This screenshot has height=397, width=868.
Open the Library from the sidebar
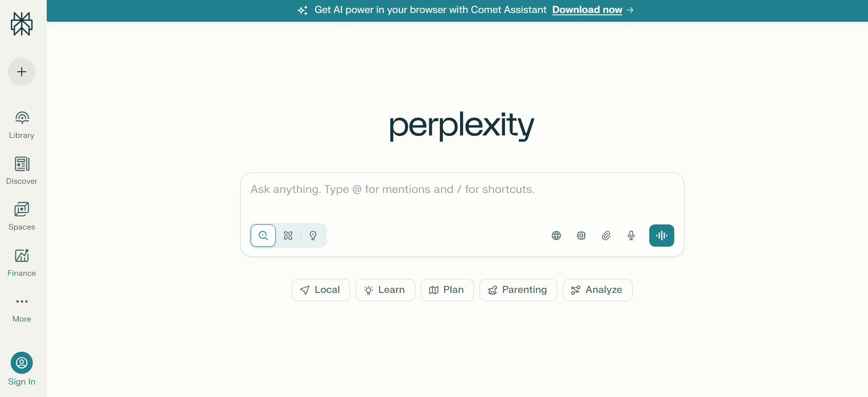point(21,123)
